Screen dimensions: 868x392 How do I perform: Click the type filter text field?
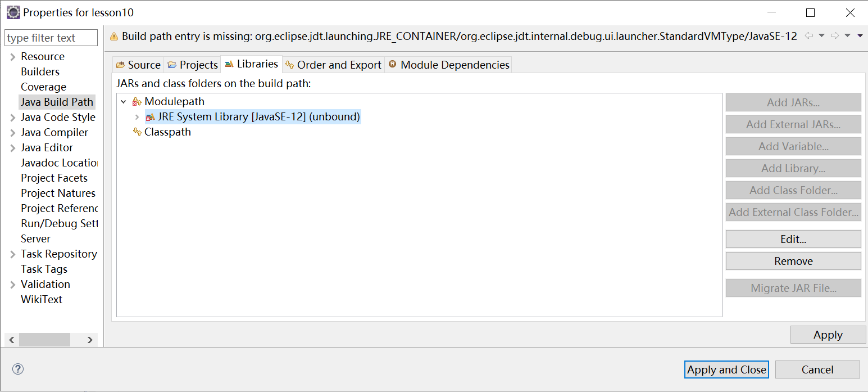[x=51, y=37]
